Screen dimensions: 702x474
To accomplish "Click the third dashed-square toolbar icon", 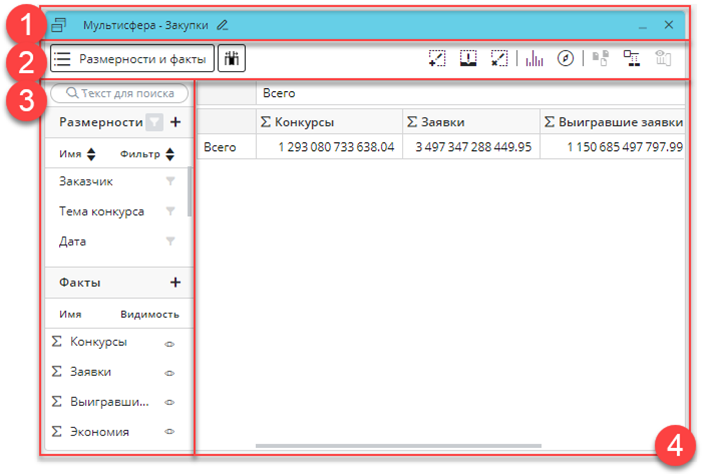I will click(x=499, y=59).
